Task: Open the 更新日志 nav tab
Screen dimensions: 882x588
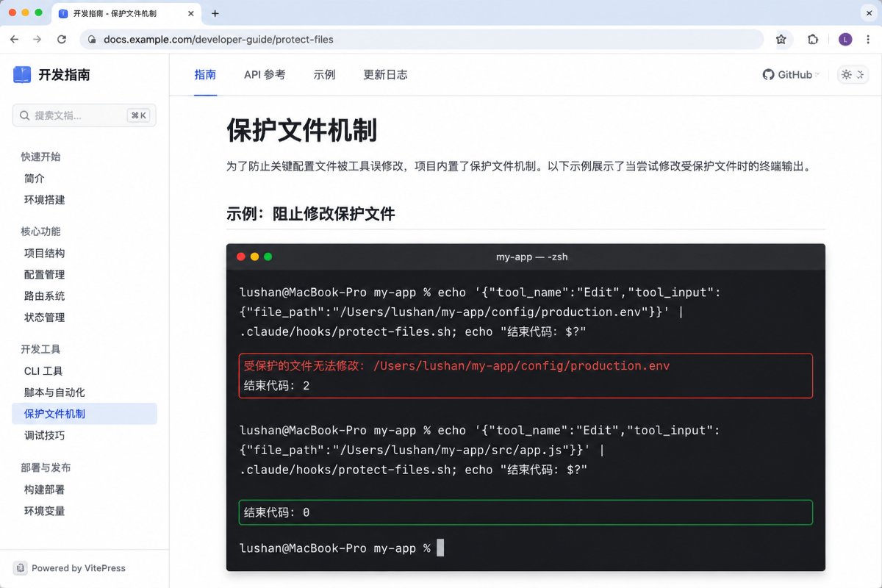Action: pyautogui.click(x=385, y=74)
